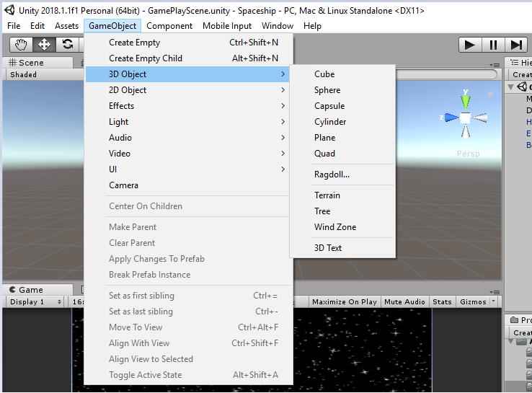Viewport: 532px width, 393px height.
Task: Toggle Gizmos in Game view
Action: coord(473,301)
